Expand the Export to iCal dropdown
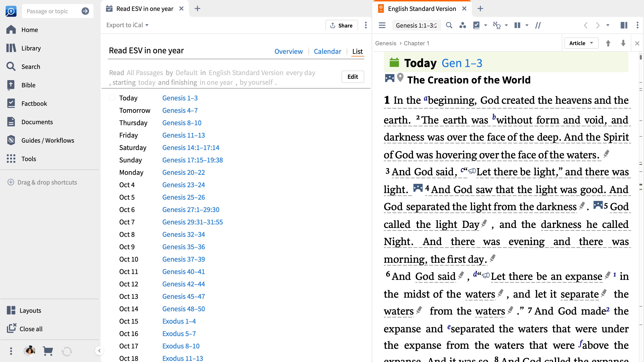Viewport: 644px width, 362px height. (x=127, y=25)
